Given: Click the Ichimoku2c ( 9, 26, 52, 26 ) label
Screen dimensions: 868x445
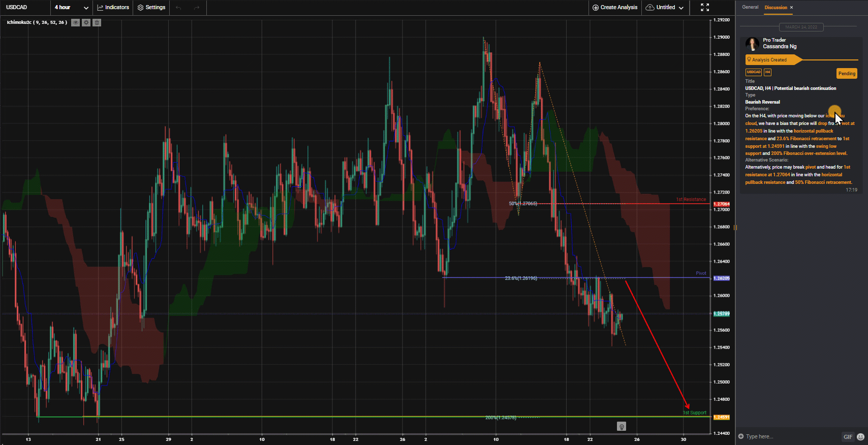Looking at the screenshot, I should tap(37, 22).
